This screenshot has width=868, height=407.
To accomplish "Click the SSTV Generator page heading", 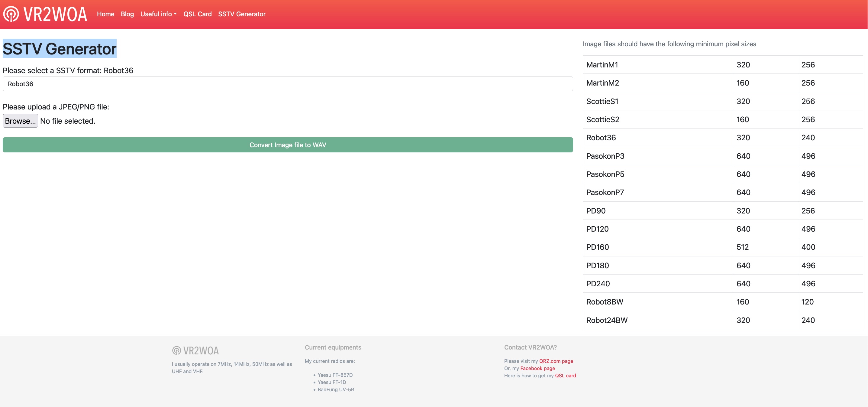I will click(x=60, y=49).
